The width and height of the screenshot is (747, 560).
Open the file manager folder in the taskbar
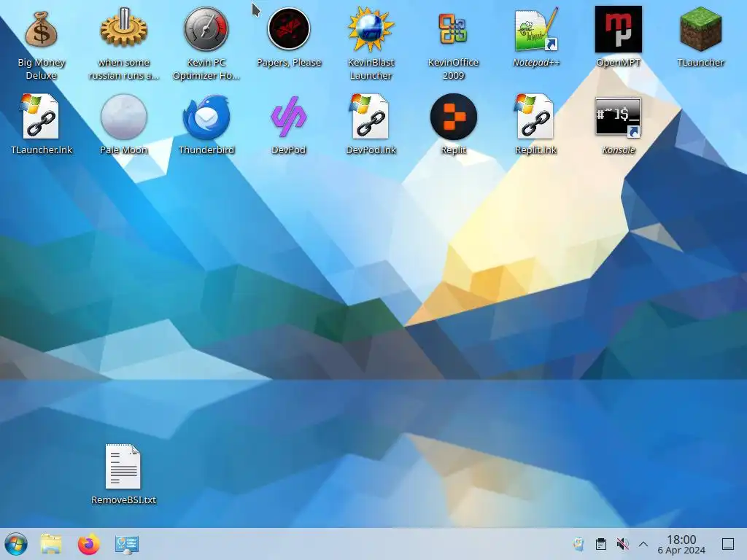point(51,544)
